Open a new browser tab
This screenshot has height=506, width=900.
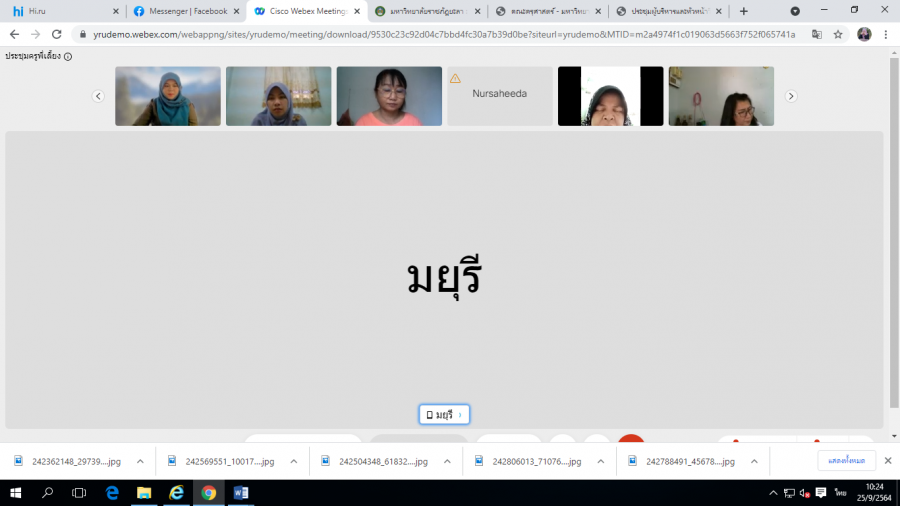pyautogui.click(x=743, y=11)
